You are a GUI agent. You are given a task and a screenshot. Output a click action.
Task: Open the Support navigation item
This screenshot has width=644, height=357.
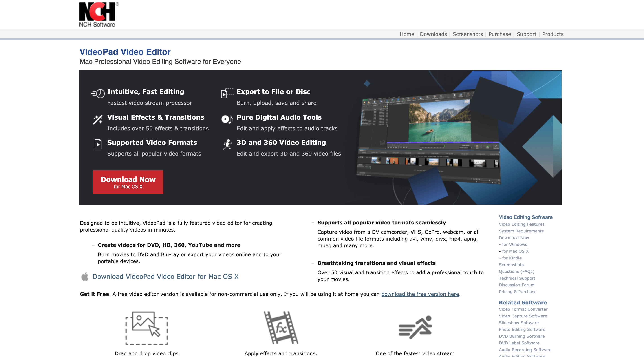tap(526, 34)
